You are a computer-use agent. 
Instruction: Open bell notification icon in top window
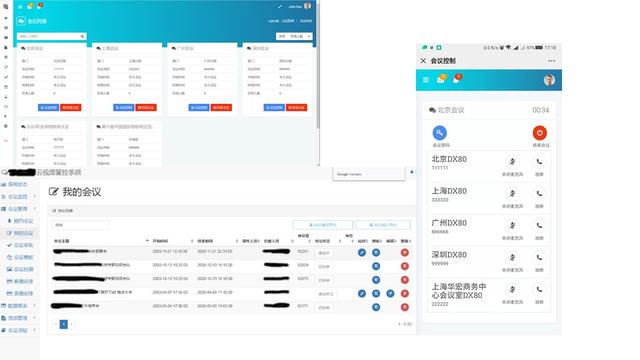coord(40,6)
